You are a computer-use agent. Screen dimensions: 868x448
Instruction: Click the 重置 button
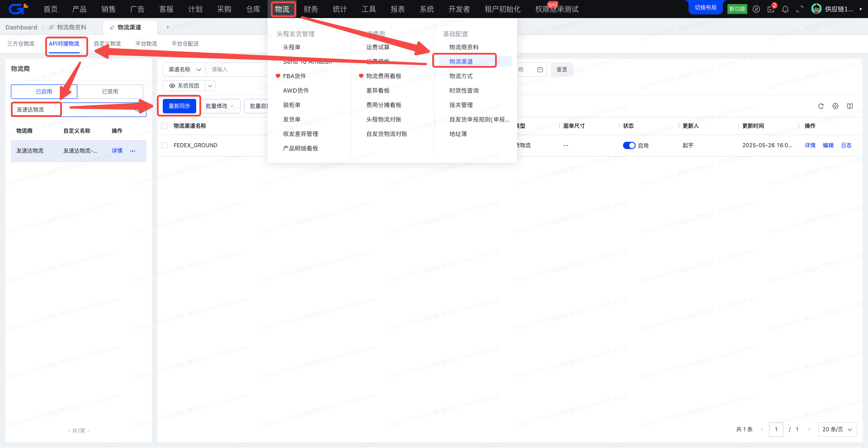(562, 70)
